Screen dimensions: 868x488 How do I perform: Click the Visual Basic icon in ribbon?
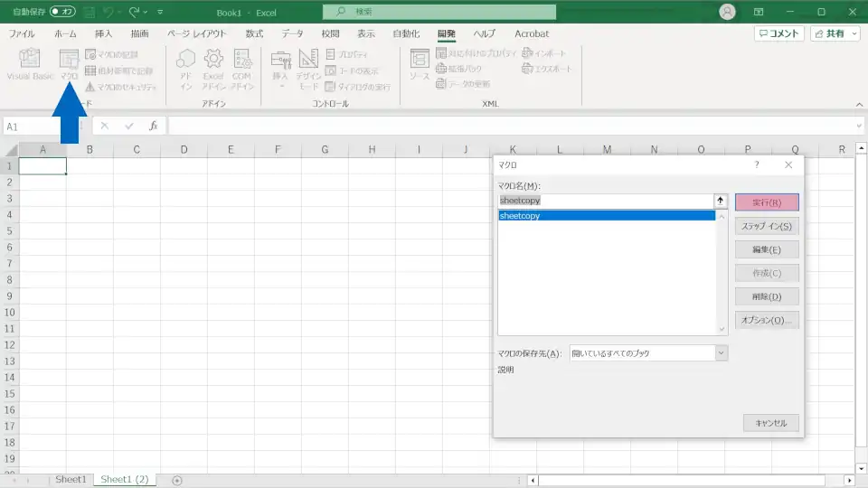coord(30,64)
